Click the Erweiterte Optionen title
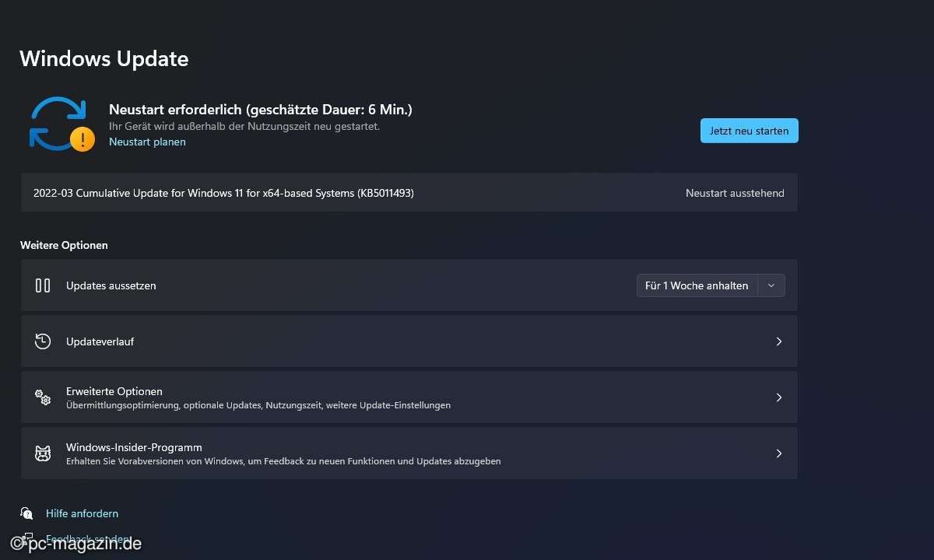Image resolution: width=934 pixels, height=560 pixels. click(x=114, y=391)
